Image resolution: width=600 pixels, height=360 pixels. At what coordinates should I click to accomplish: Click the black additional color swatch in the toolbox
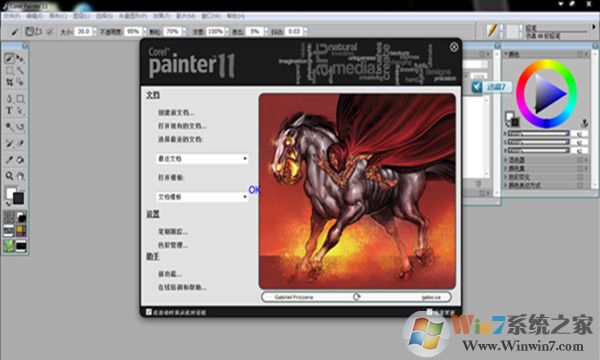click(x=18, y=198)
